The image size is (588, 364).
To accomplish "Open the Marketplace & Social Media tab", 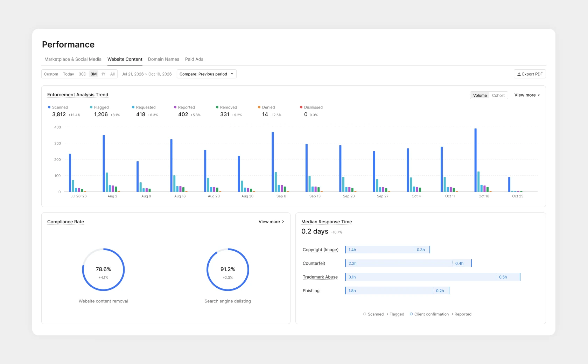I will [73, 59].
